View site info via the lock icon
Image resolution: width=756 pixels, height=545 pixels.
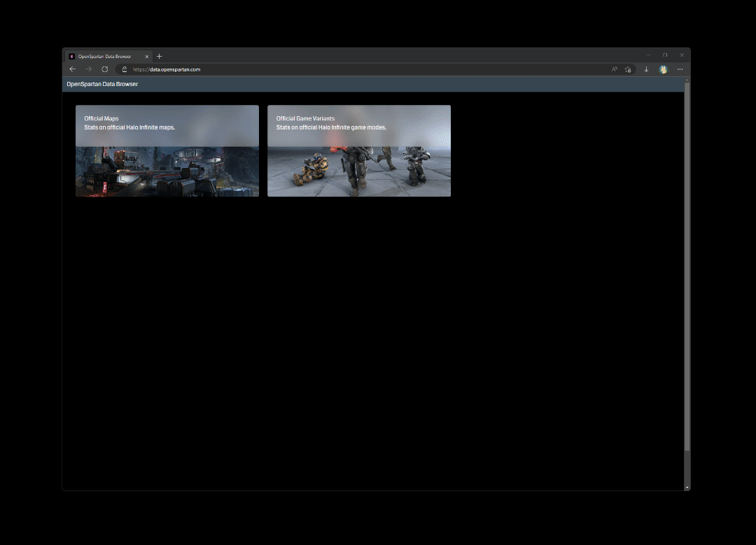(125, 69)
